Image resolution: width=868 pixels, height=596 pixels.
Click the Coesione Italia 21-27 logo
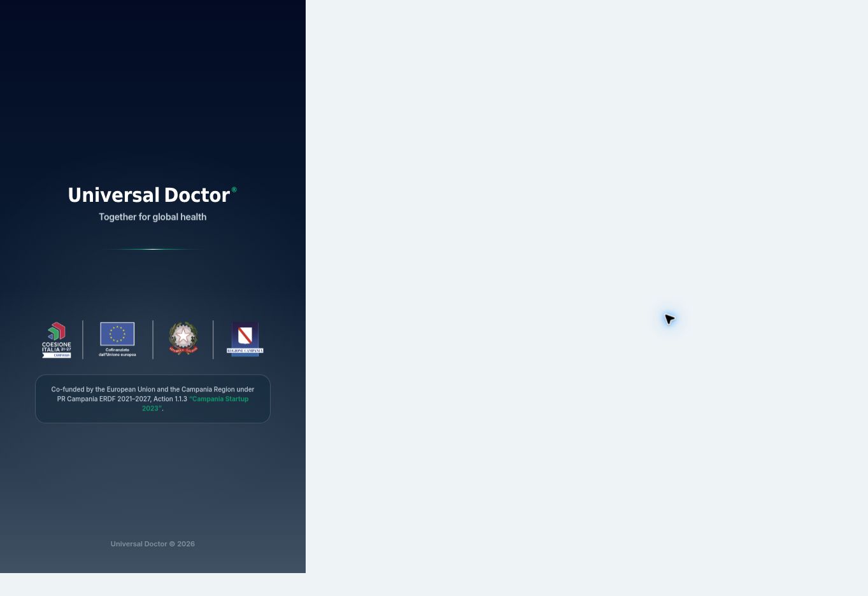click(57, 340)
